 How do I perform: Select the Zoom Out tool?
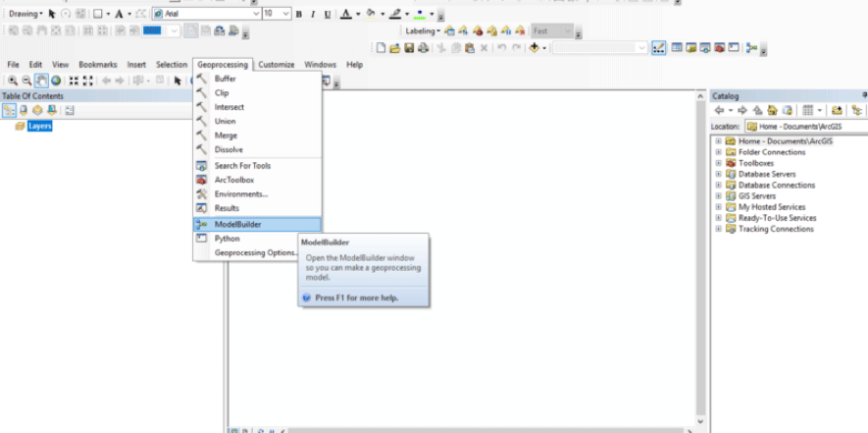[x=26, y=81]
